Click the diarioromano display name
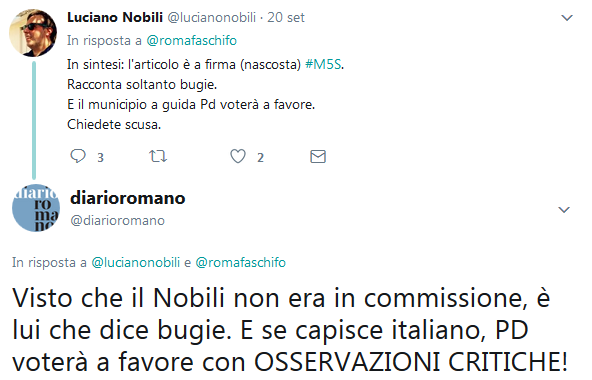 pyautogui.click(x=128, y=198)
